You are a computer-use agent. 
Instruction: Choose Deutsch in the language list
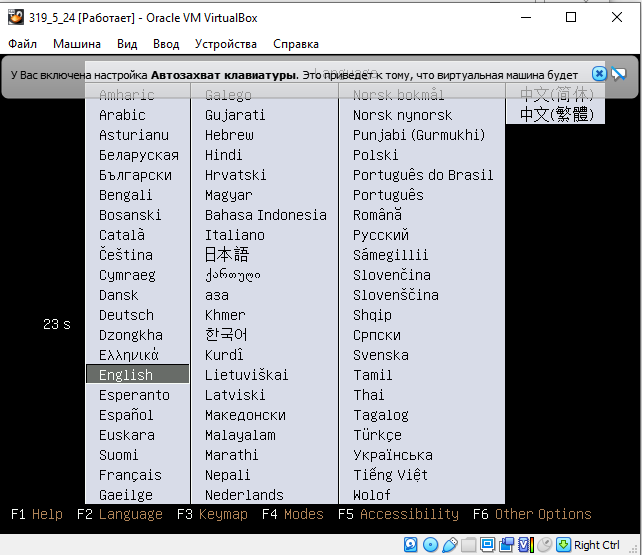coord(127,315)
